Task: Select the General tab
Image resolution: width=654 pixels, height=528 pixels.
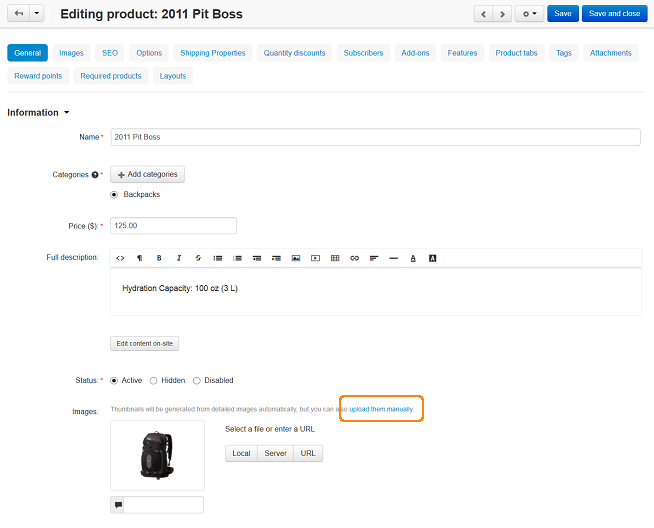Action: [28, 53]
